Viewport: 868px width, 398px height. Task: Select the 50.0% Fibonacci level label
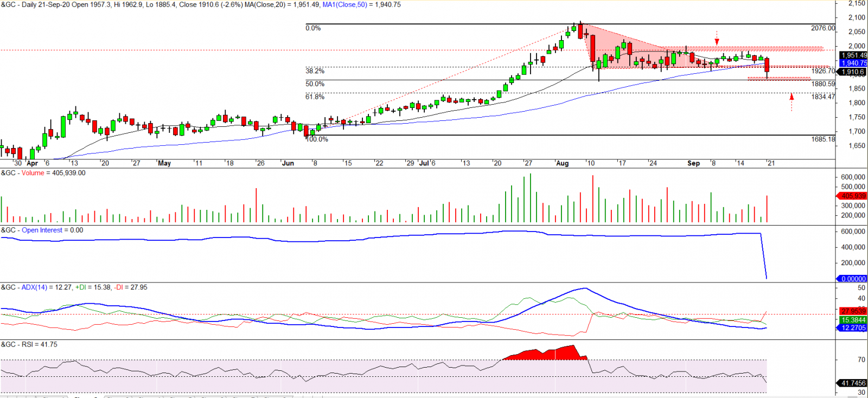(x=315, y=84)
